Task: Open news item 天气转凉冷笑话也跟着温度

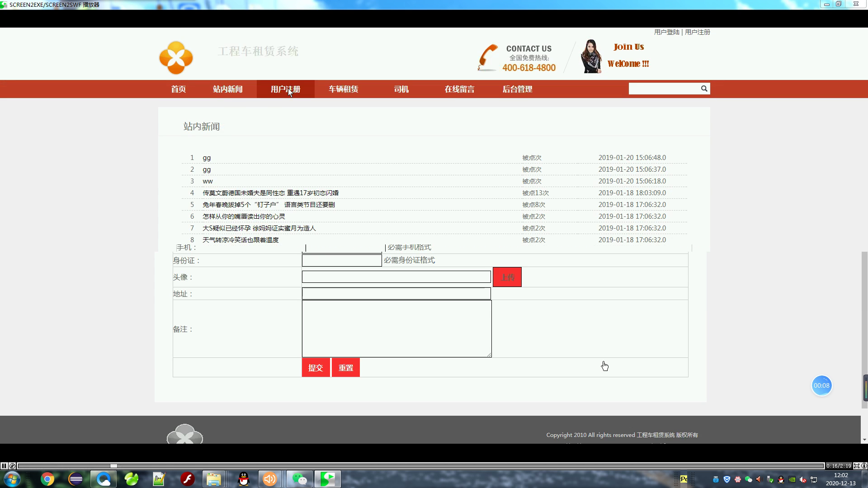Action: point(241,240)
